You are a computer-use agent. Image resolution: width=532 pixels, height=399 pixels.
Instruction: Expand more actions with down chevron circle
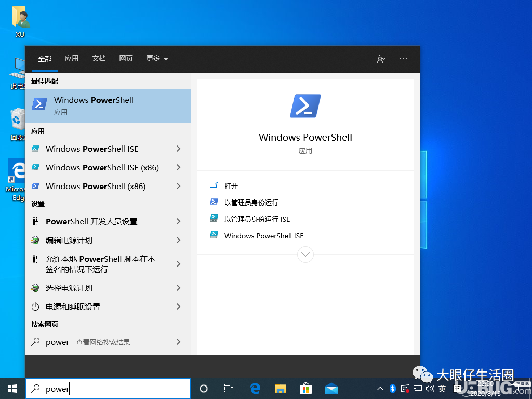coord(305,254)
